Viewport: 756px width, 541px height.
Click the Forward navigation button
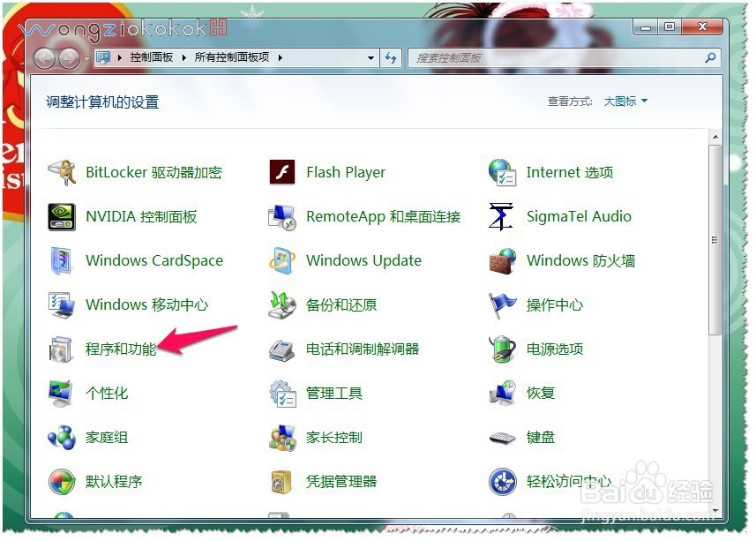click(70, 59)
